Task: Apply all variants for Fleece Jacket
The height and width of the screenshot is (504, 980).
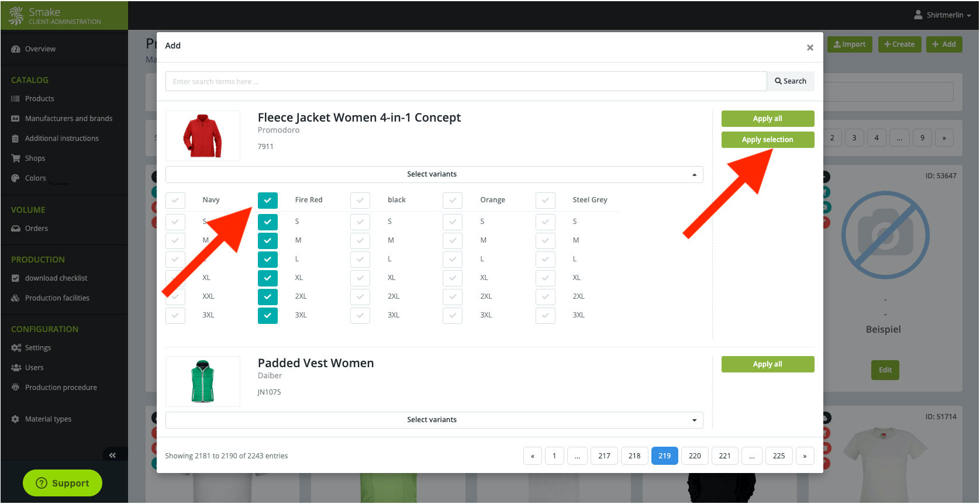Action: coord(768,119)
